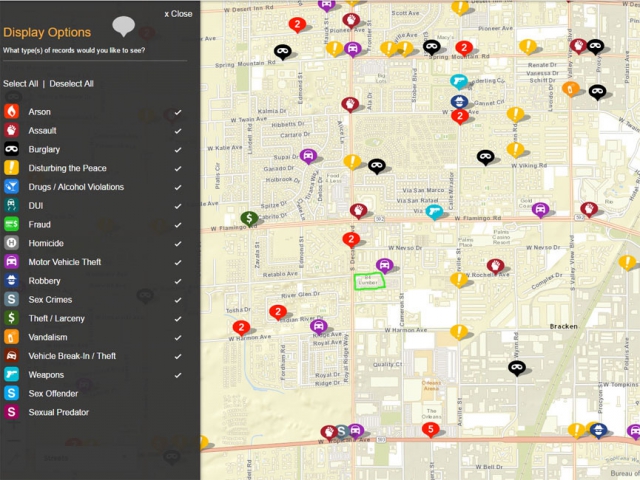Click the Weapons gun icon in the list
640x480 pixels.
pos(12,375)
